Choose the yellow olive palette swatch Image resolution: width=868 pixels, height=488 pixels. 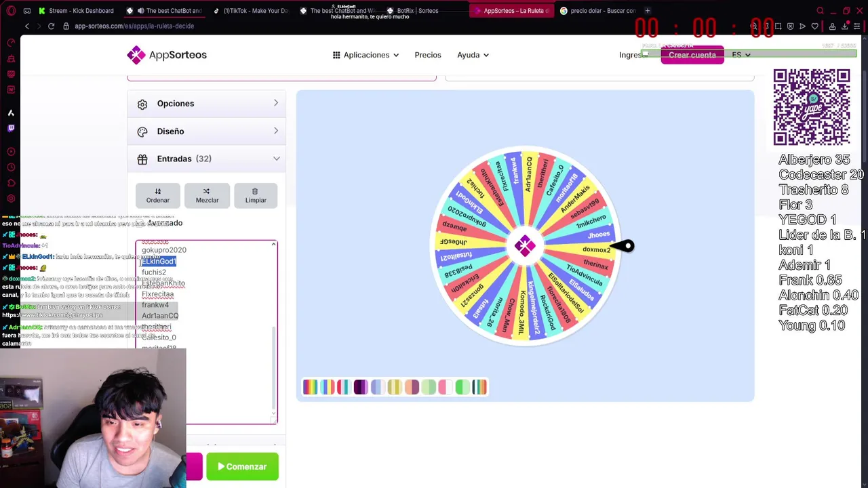pyautogui.click(x=395, y=387)
